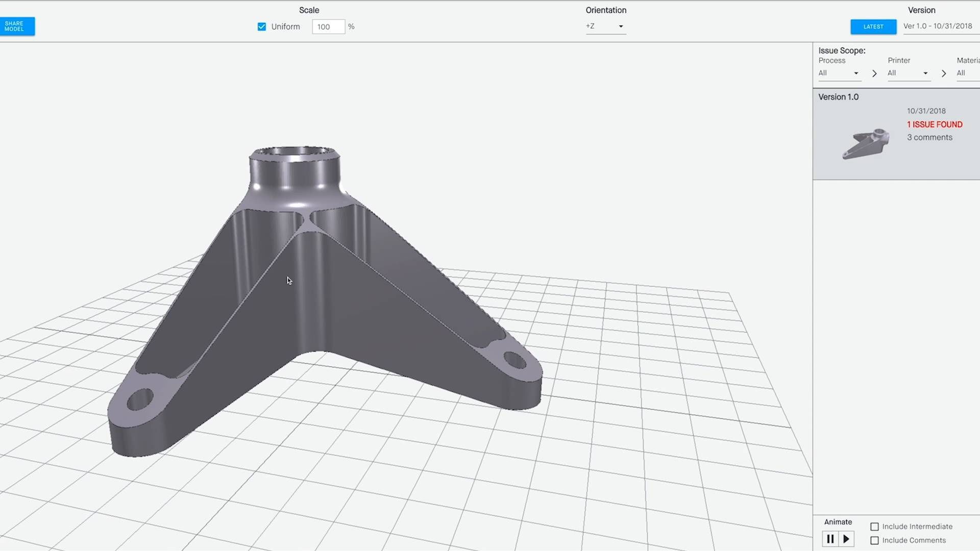View the 3 comments for Version 1.0
980x551 pixels.
[x=929, y=137]
